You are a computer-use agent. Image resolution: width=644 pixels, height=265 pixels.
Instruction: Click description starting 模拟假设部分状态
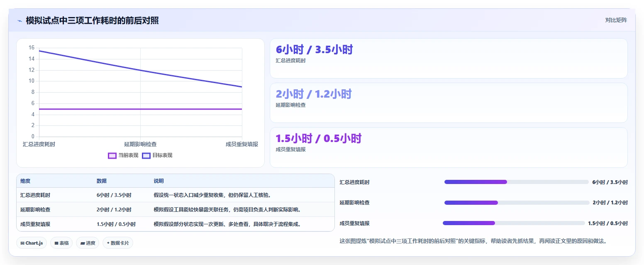[x=227, y=224]
